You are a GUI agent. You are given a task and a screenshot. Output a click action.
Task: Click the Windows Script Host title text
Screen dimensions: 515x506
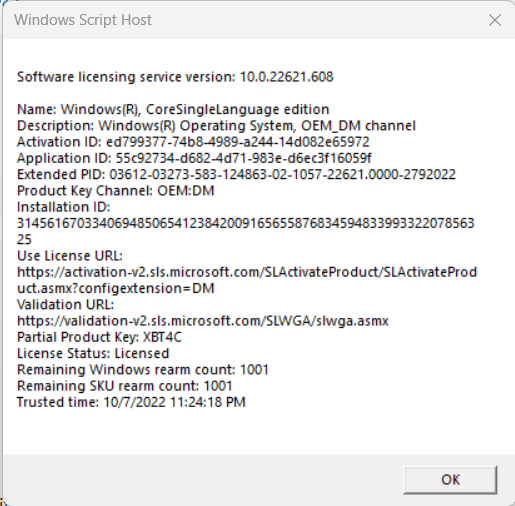coord(83,20)
